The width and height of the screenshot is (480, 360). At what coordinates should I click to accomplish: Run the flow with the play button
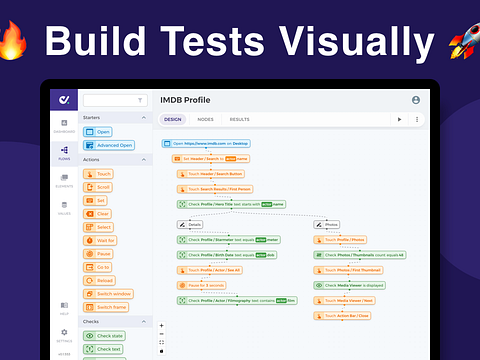click(x=399, y=119)
